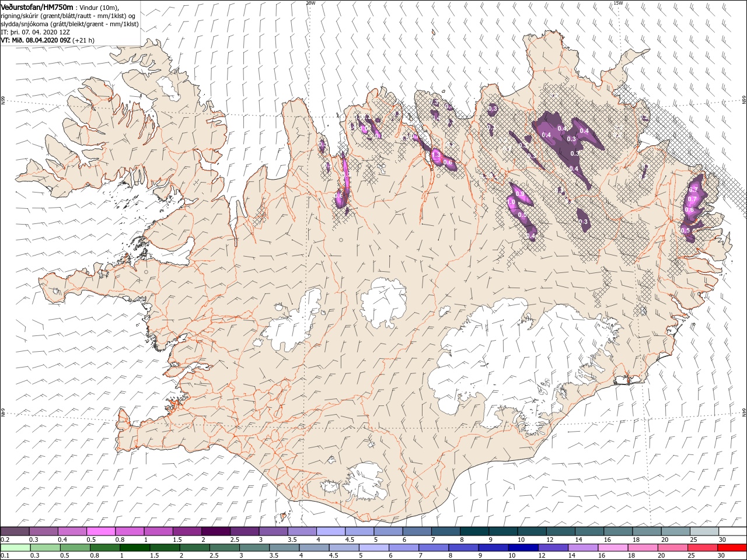
Task: Pick the upper legend swatch starting at 0.8
Action: pos(130,531)
